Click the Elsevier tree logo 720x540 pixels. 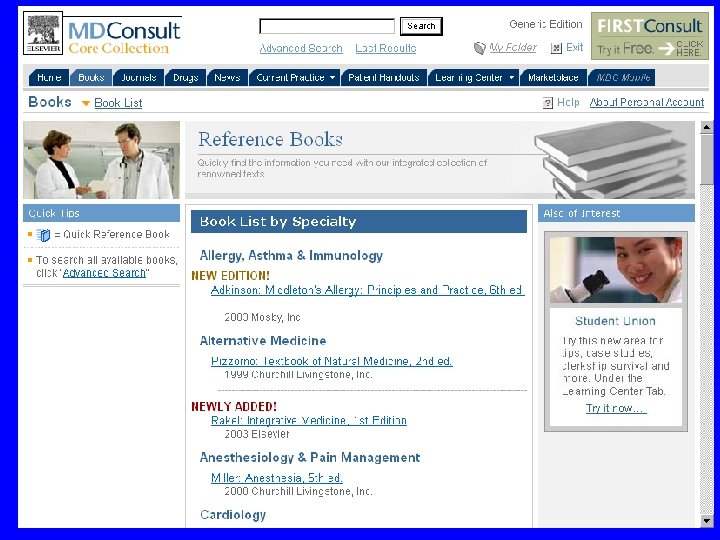(x=43, y=33)
